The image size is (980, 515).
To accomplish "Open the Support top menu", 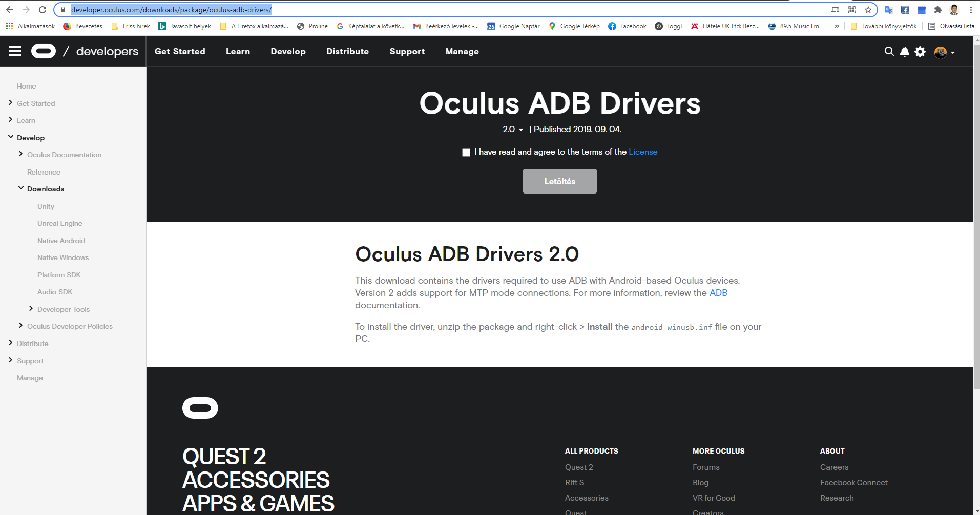I will pyautogui.click(x=407, y=51).
